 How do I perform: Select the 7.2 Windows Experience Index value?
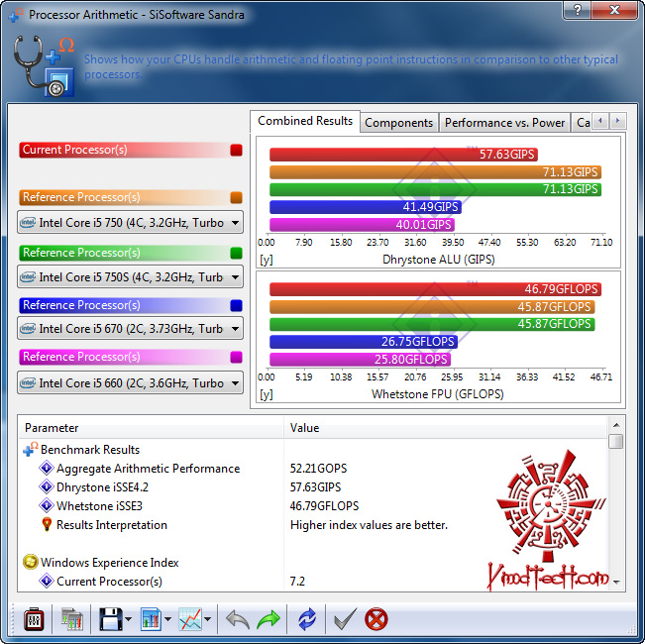297,581
